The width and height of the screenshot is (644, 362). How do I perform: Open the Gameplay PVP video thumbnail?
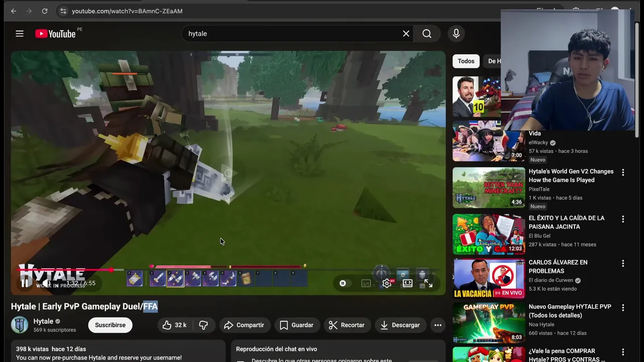pos(489,323)
